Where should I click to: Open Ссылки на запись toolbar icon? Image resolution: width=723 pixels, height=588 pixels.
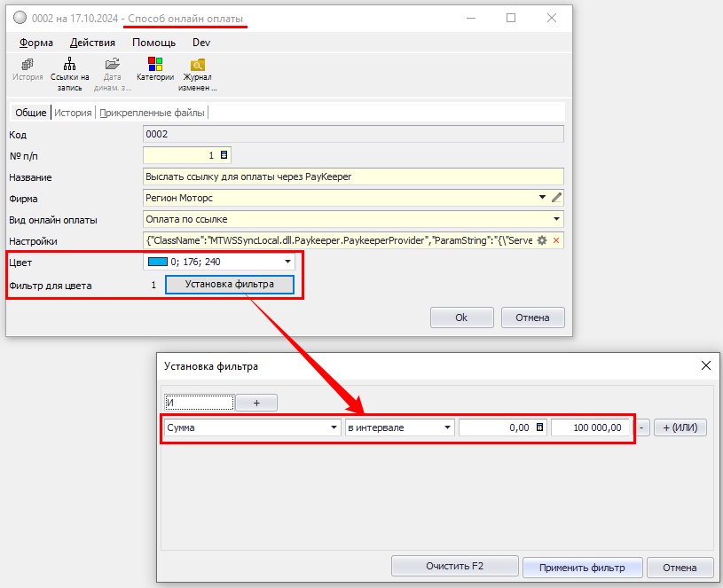(x=70, y=65)
